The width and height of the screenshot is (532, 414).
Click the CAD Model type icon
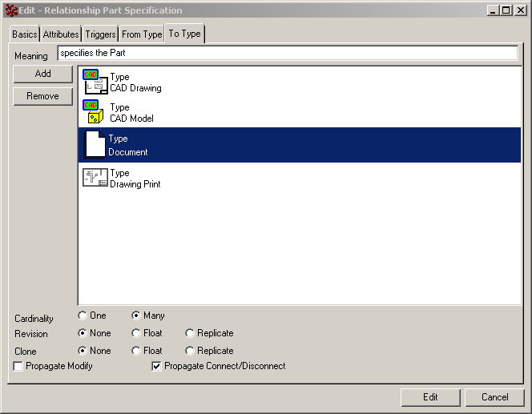(95, 112)
